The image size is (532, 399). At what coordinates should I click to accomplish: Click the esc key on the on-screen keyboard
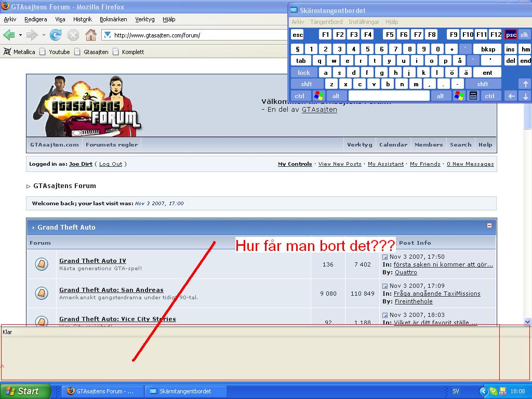point(298,35)
